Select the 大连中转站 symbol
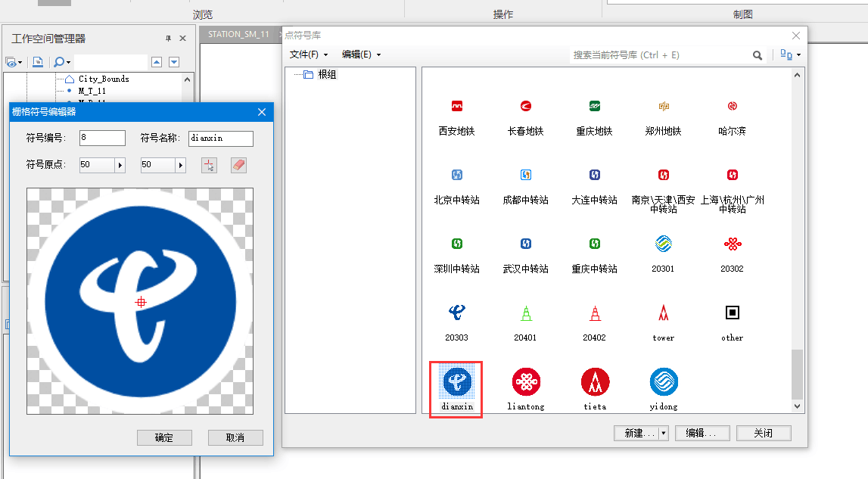The width and height of the screenshot is (868, 479). [595, 175]
